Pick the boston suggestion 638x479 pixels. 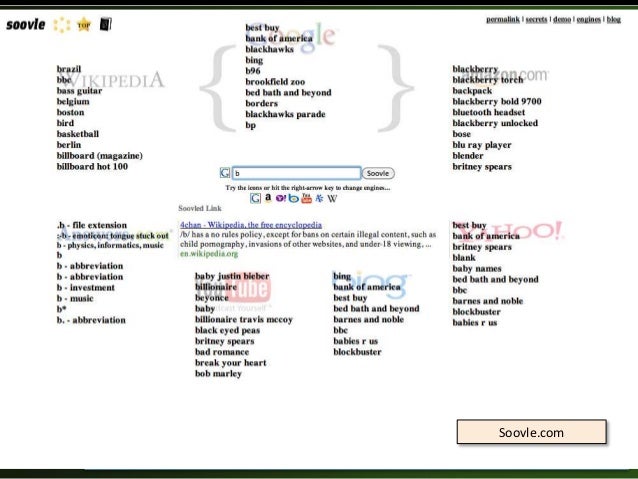click(x=70, y=112)
